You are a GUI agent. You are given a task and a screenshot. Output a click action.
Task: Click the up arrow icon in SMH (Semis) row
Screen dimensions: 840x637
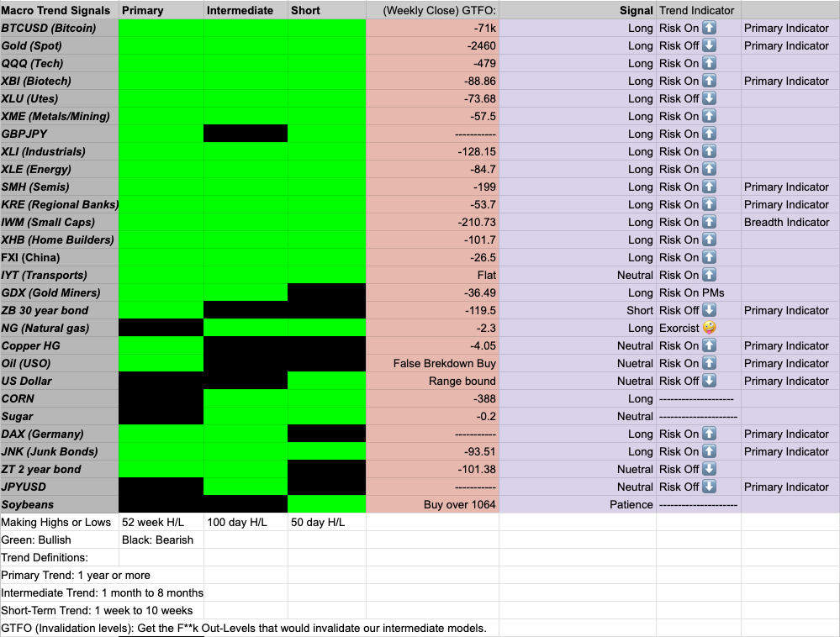710,187
